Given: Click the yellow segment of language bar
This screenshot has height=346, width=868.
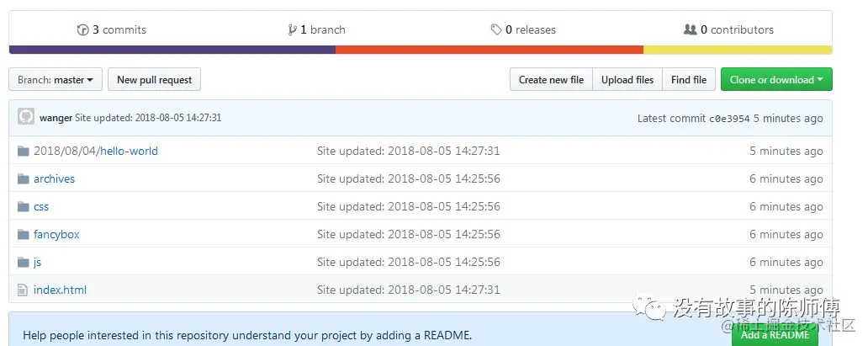Looking at the screenshot, I should click(x=738, y=50).
